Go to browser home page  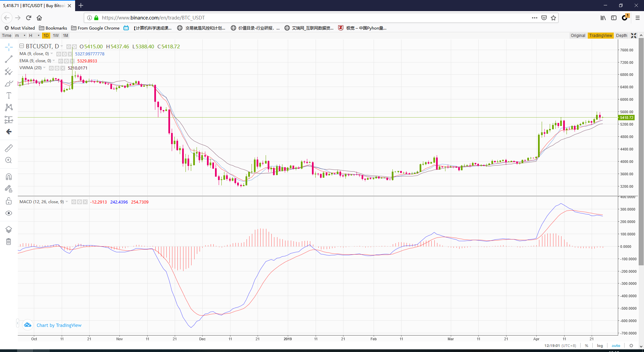[39, 18]
